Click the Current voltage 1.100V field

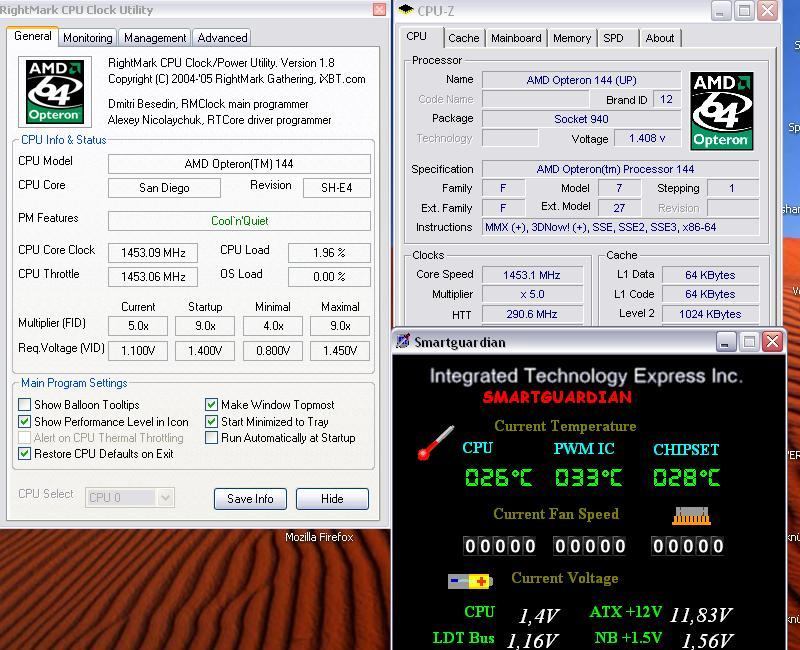coord(138,351)
